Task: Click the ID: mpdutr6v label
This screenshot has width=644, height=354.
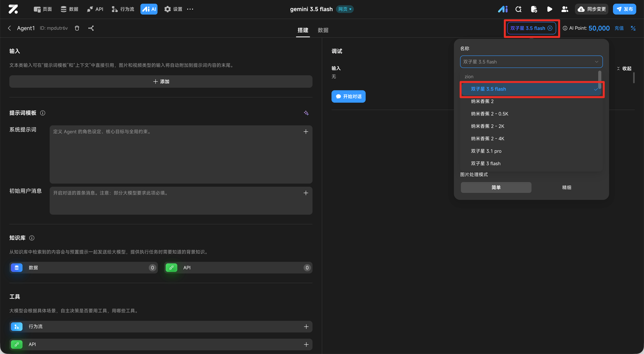Action: tap(54, 28)
